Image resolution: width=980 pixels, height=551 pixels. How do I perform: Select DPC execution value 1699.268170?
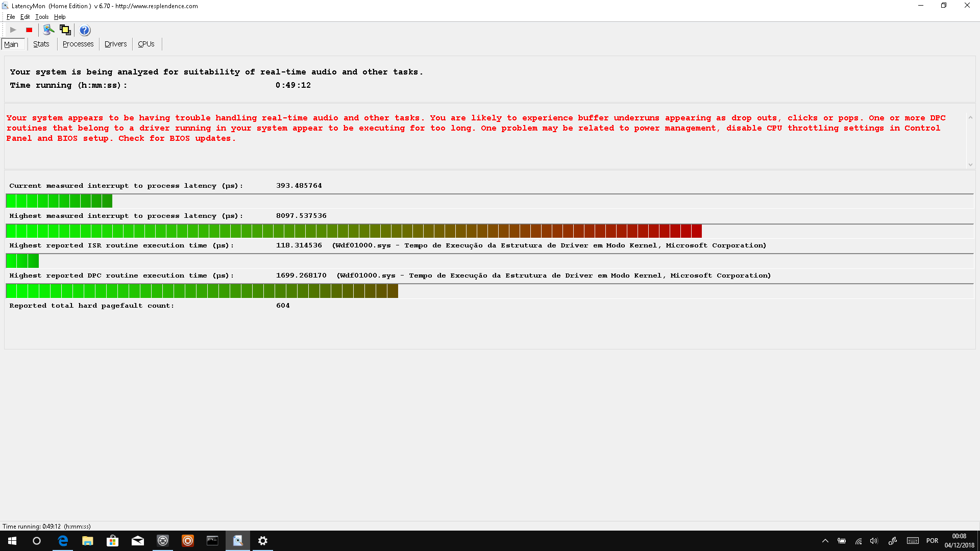tap(301, 275)
